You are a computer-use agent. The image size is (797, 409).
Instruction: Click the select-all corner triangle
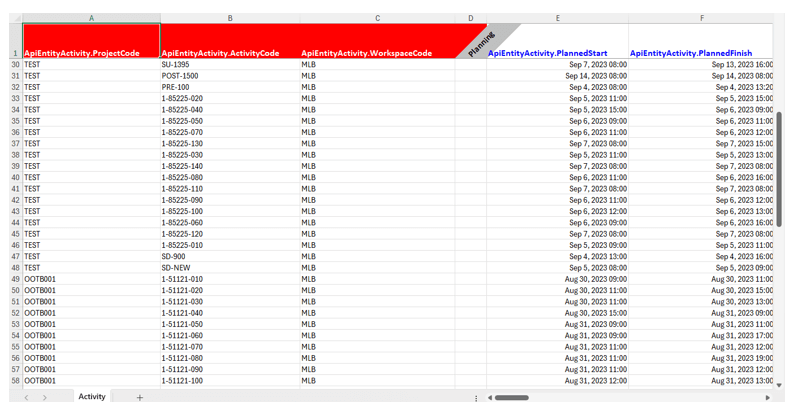pos(15,18)
